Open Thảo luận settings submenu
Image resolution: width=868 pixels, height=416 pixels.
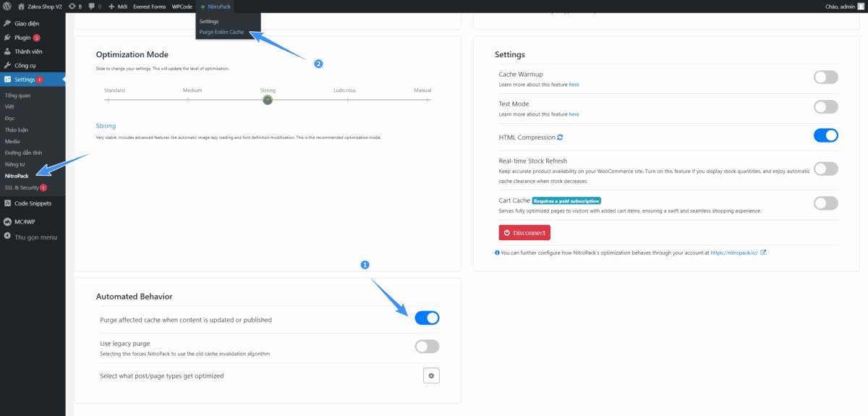(15, 130)
